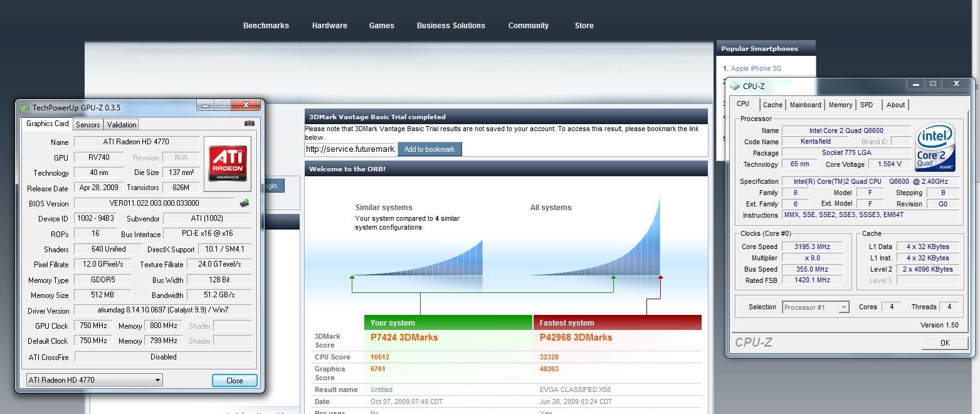This screenshot has height=414, width=980.
Task: Click the OK button in CPU-Z
Action: point(945,342)
